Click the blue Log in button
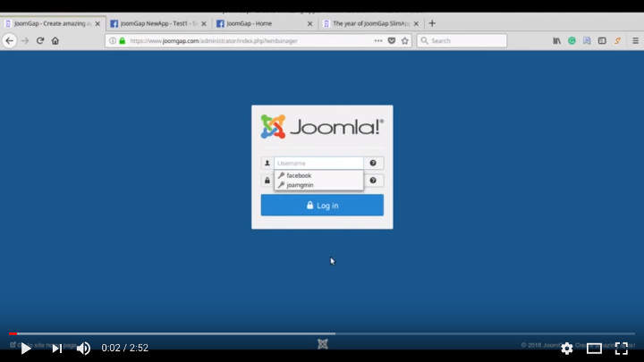This screenshot has width=644, height=362. [x=322, y=206]
